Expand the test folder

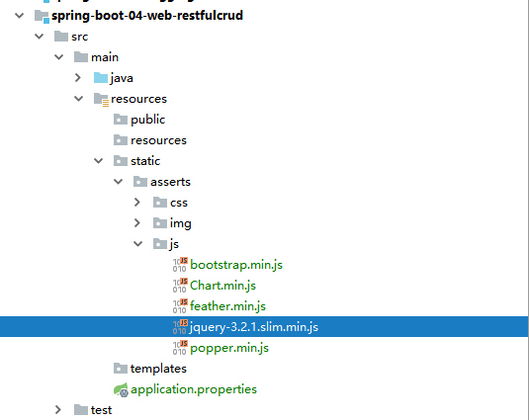click(58, 410)
